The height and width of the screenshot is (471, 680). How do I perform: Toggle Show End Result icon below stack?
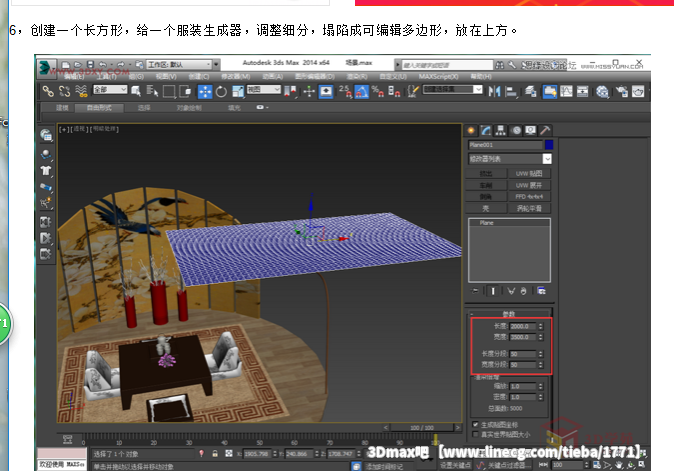(x=493, y=291)
